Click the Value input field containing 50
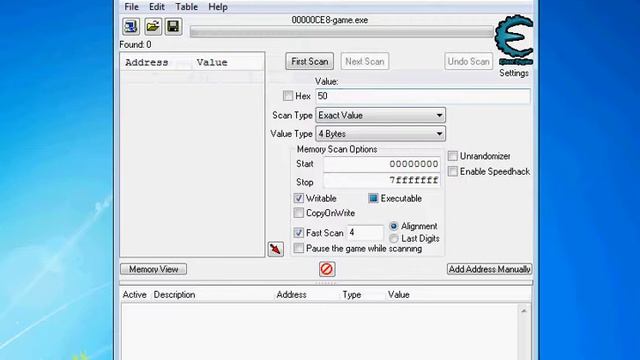This screenshot has height=360, width=640. pos(423,96)
